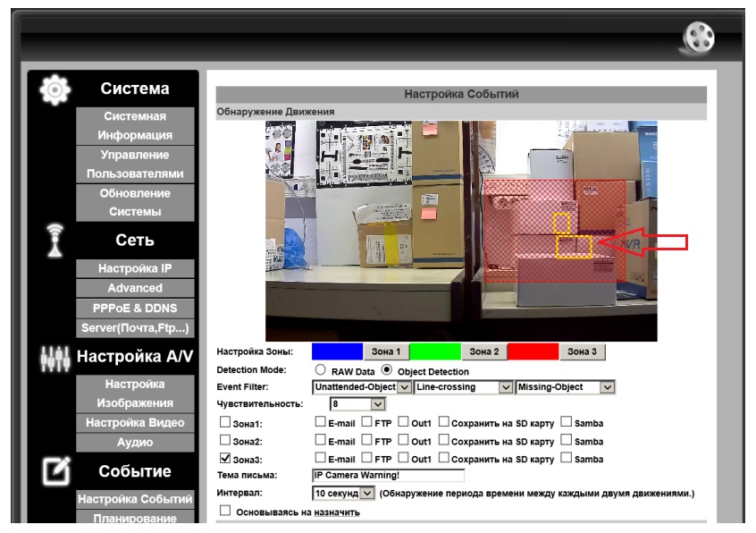The image size is (756, 533).
Task: Enable SD card saving for Зона1
Action: (x=443, y=422)
